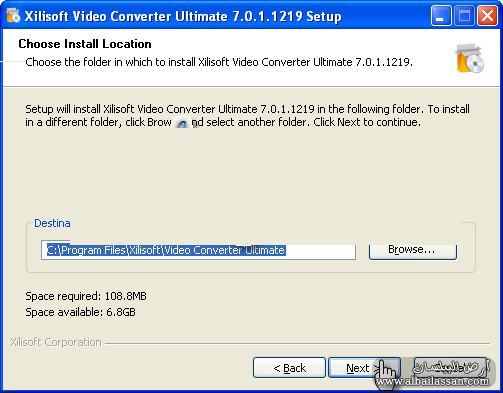Click the 'Xilisoft Corporation' branding text
The image size is (503, 393).
(x=56, y=342)
